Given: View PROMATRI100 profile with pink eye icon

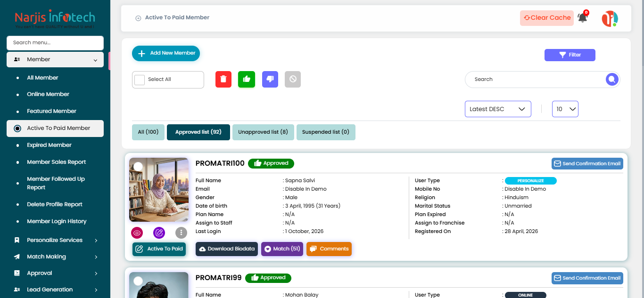Looking at the screenshot, I should point(137,233).
